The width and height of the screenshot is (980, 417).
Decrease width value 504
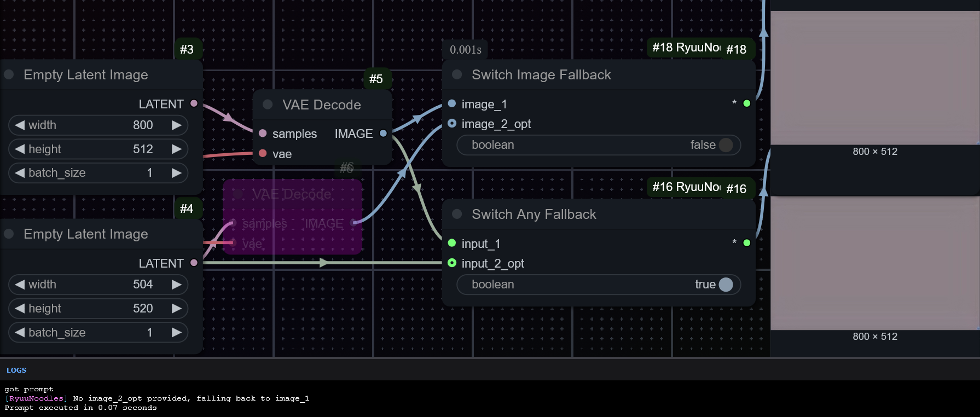pyautogui.click(x=20, y=284)
